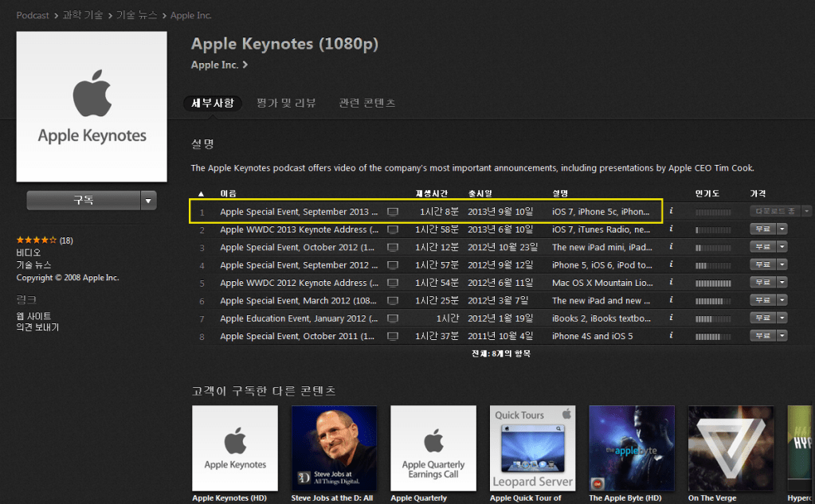Open On The Verge podcast thumbnail
This screenshot has width=815, height=504.
click(731, 448)
